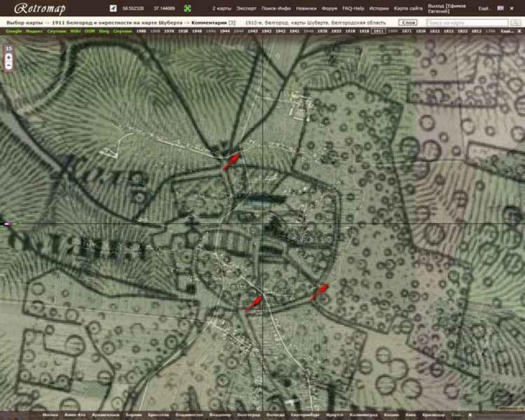Image resolution: width=525 pixels, height=420 pixels.
Task: Click the search magnifier button
Action: [513, 22]
